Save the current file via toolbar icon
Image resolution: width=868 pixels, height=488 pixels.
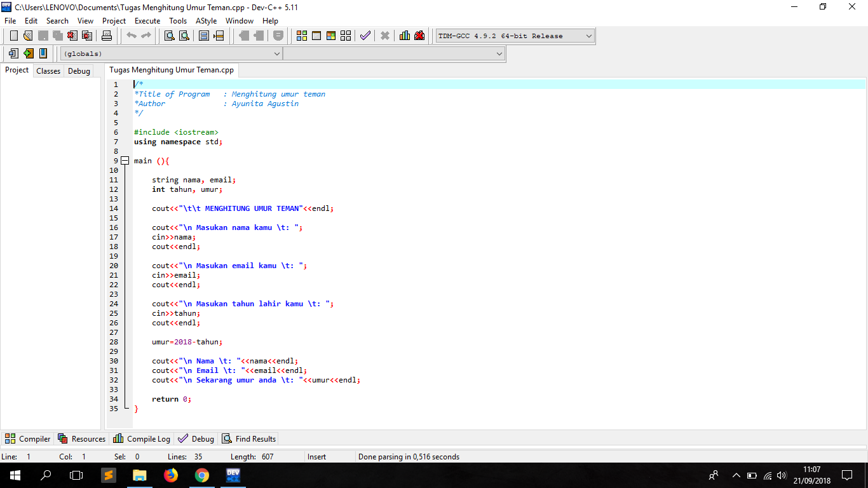tap(42, 36)
